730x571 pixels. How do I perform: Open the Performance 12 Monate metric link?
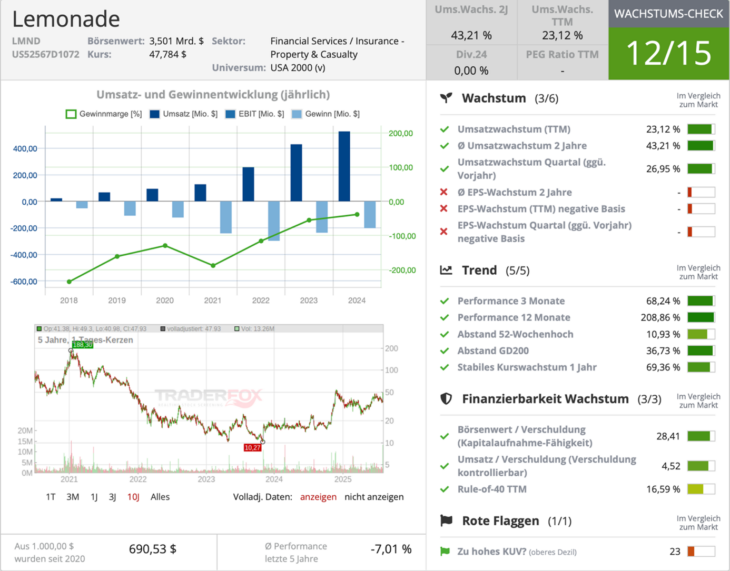tap(514, 318)
